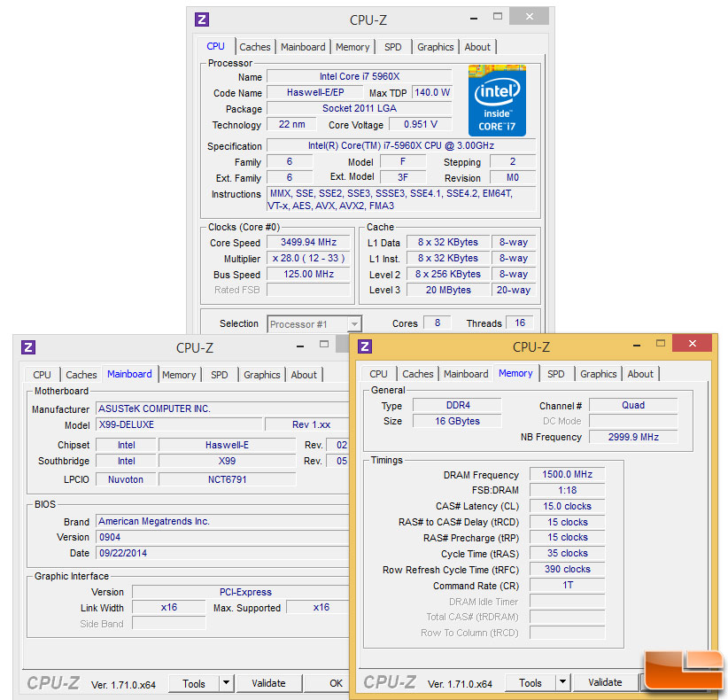The width and height of the screenshot is (728, 700).
Task: Click manufacturer field ASUSTeK COMPUTER INC.
Action: (x=223, y=408)
